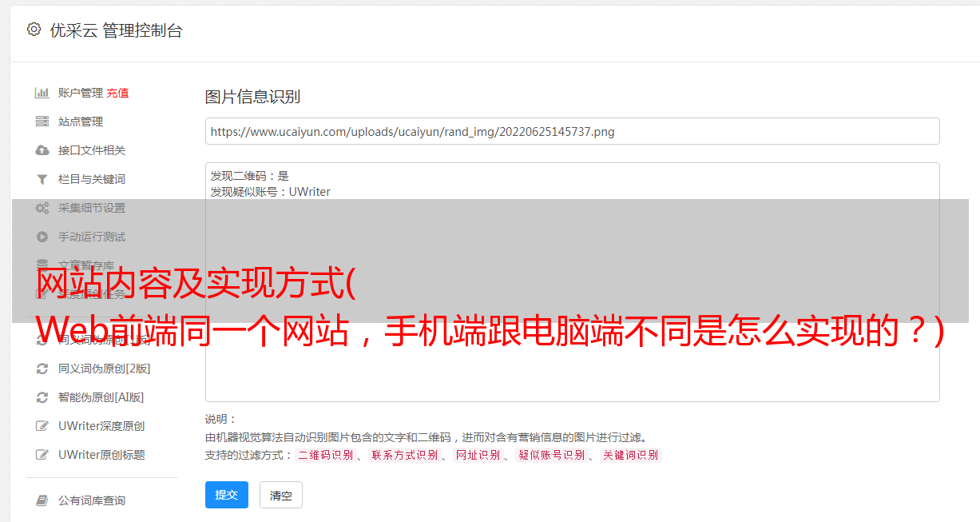Click the blue 提交 button
The height and width of the screenshot is (522, 980).
(x=227, y=495)
